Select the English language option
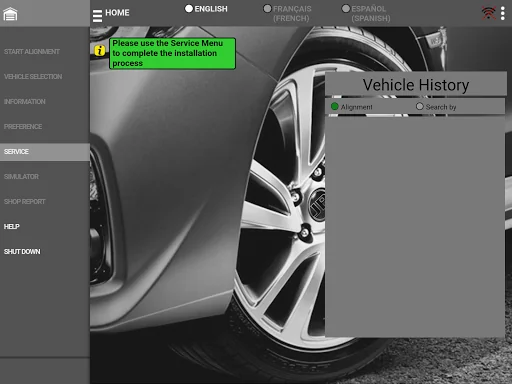Image resolution: width=512 pixels, height=384 pixels. click(206, 9)
